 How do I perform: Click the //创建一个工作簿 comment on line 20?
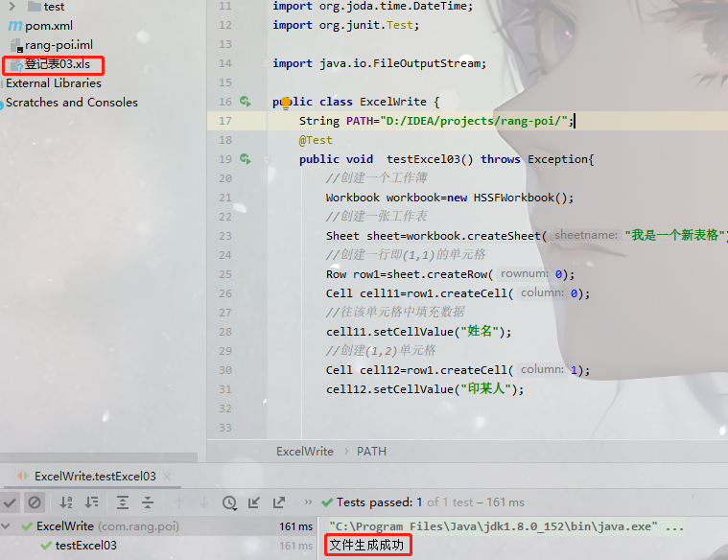point(377,178)
